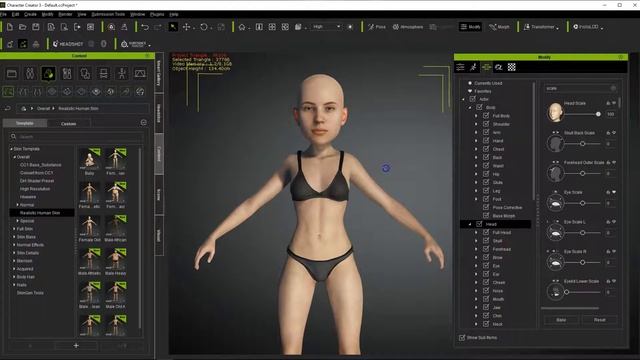Viewport: 640px width, 360px height.
Task: Click the plus add button in Content
Action: [x=76, y=346]
